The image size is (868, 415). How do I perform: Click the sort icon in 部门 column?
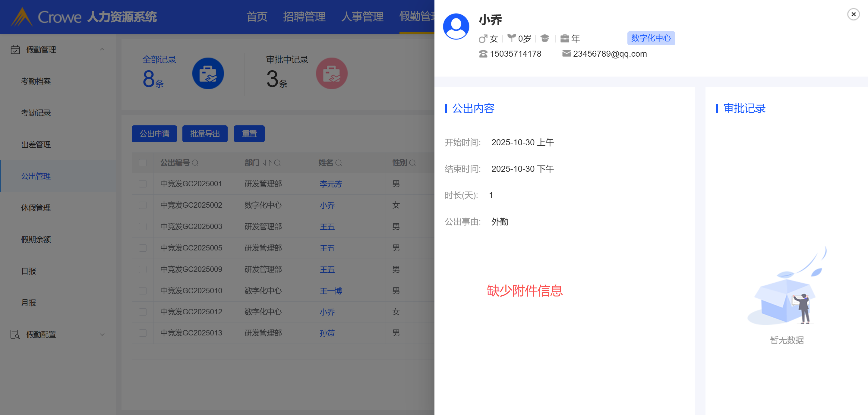pyautogui.click(x=267, y=163)
